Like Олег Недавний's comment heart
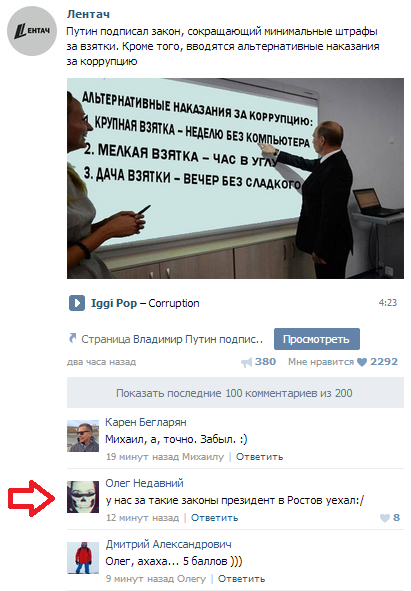The image size is (411, 591). (385, 518)
